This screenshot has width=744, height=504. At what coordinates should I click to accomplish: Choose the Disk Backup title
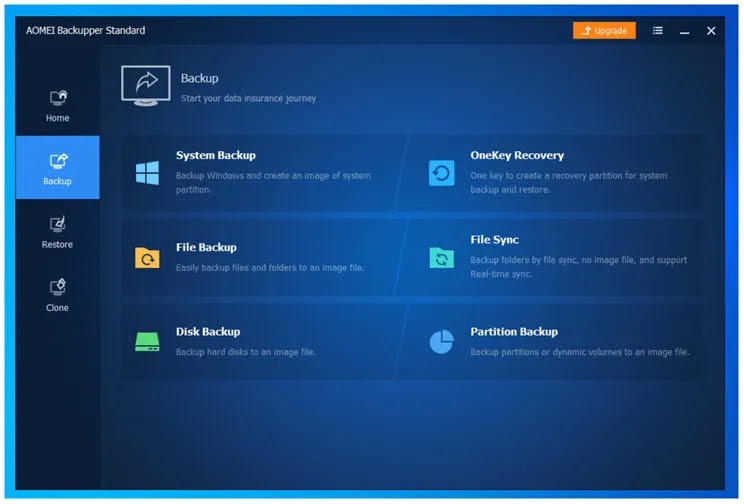pyautogui.click(x=208, y=332)
